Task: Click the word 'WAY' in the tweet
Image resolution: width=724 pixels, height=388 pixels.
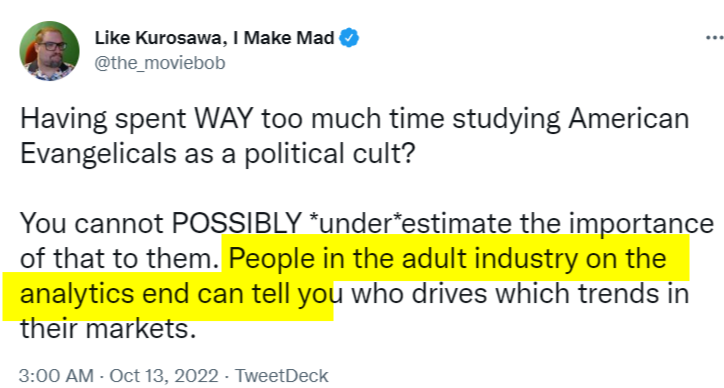Action: click(224, 119)
